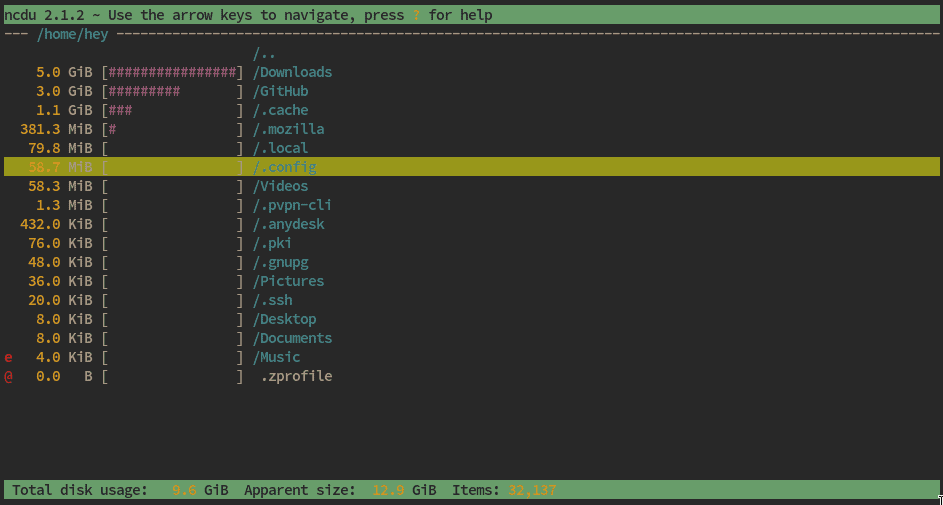Click the orange ? help key hint
This screenshot has width=943, height=505.
pyautogui.click(x=416, y=15)
